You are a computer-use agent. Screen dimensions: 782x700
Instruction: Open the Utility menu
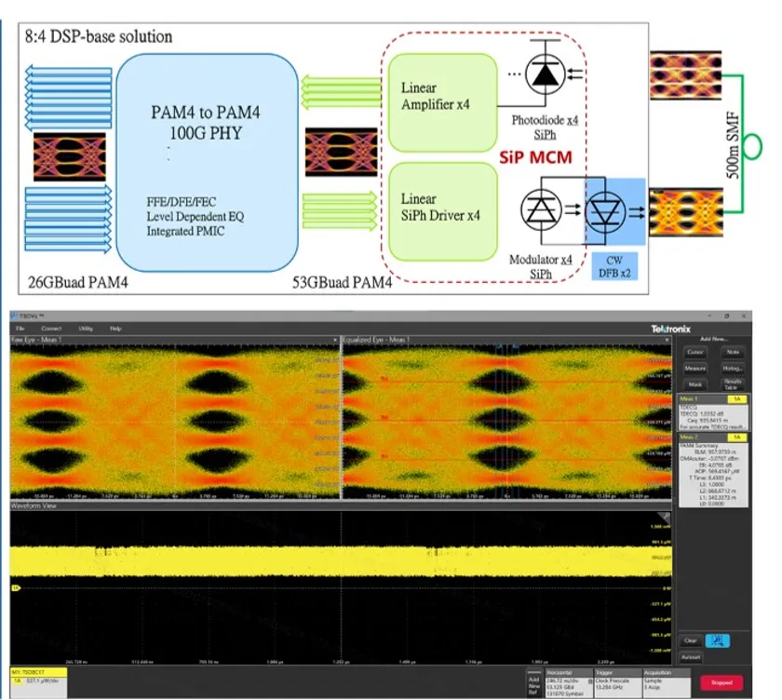(x=86, y=329)
